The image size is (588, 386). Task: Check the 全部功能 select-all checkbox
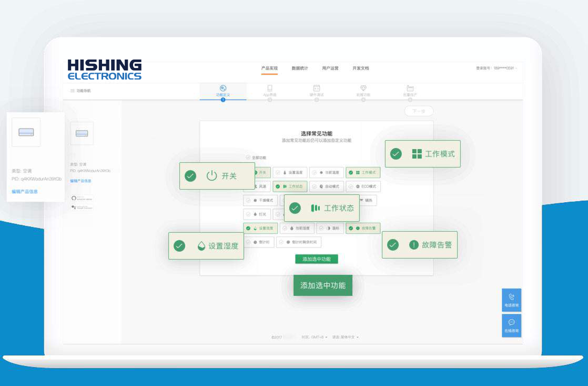pos(248,157)
